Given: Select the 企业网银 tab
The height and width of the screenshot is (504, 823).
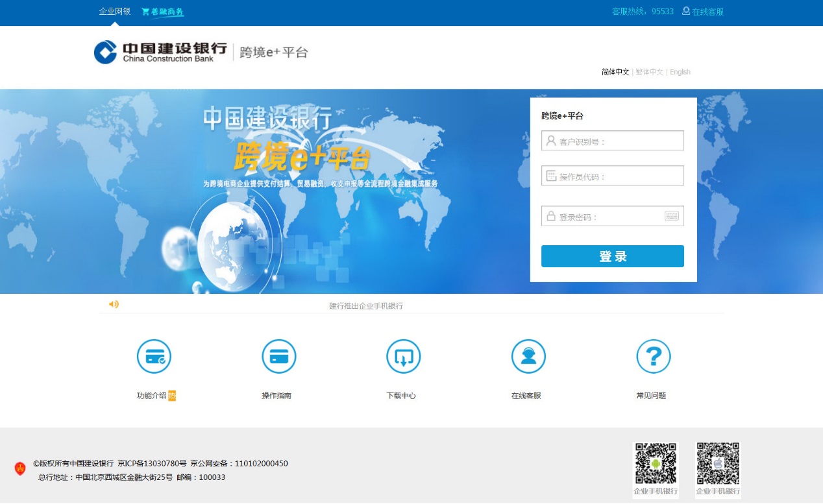Looking at the screenshot, I should coord(115,12).
